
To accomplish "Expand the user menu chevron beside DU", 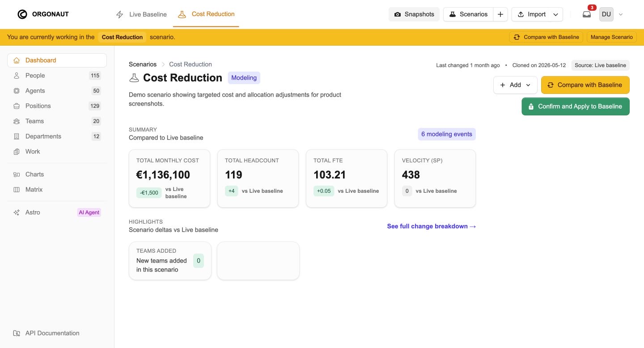I will tap(621, 14).
